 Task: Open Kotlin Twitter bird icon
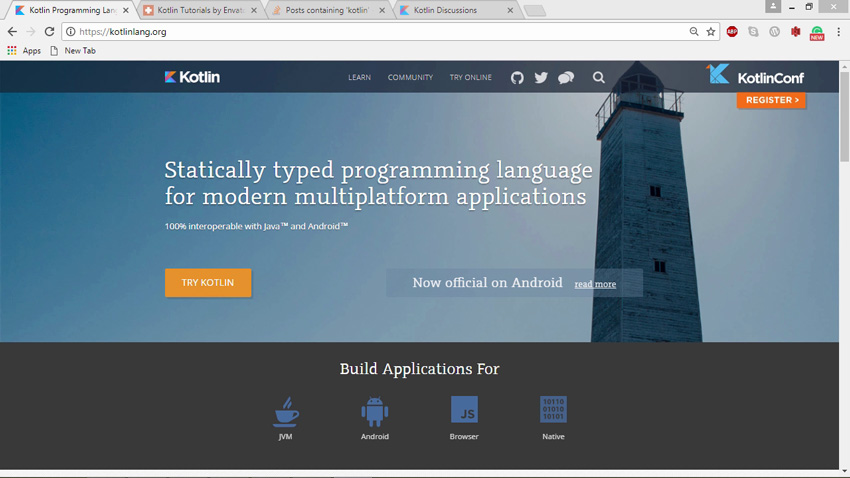pos(541,77)
